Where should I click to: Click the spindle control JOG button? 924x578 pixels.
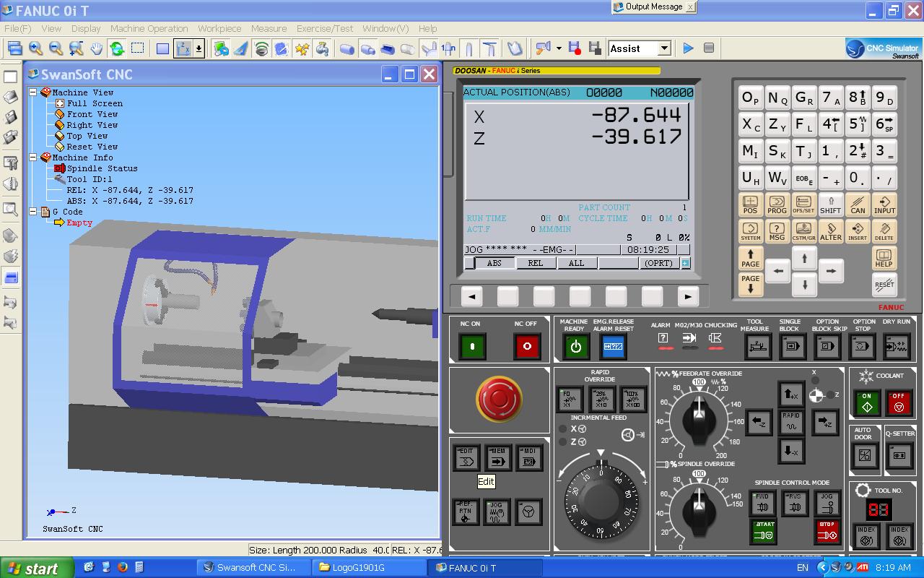coord(827,504)
